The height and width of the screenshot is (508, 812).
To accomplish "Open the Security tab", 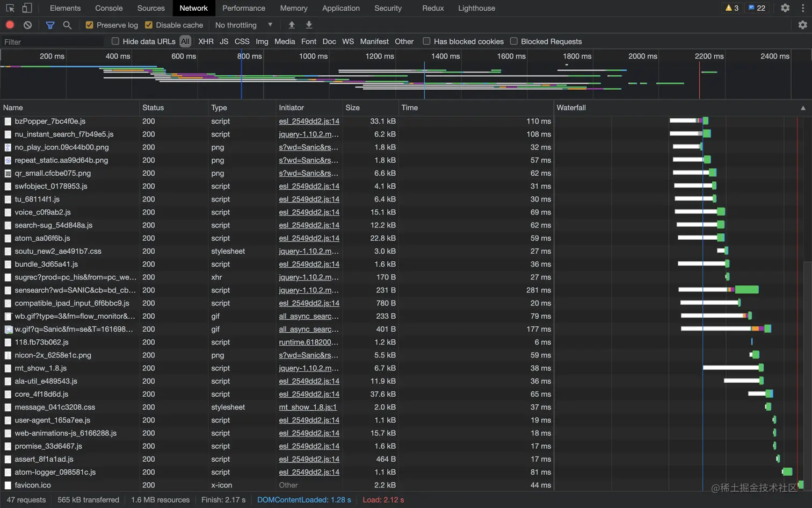I will point(388,8).
